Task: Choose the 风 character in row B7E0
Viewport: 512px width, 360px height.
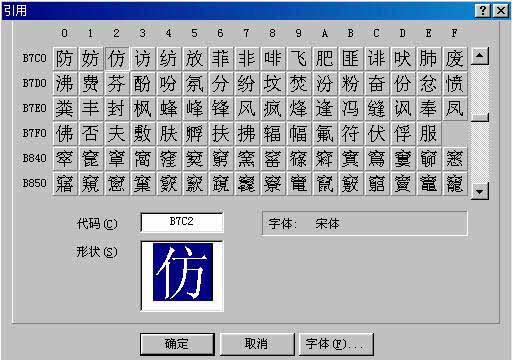Action: (x=246, y=109)
